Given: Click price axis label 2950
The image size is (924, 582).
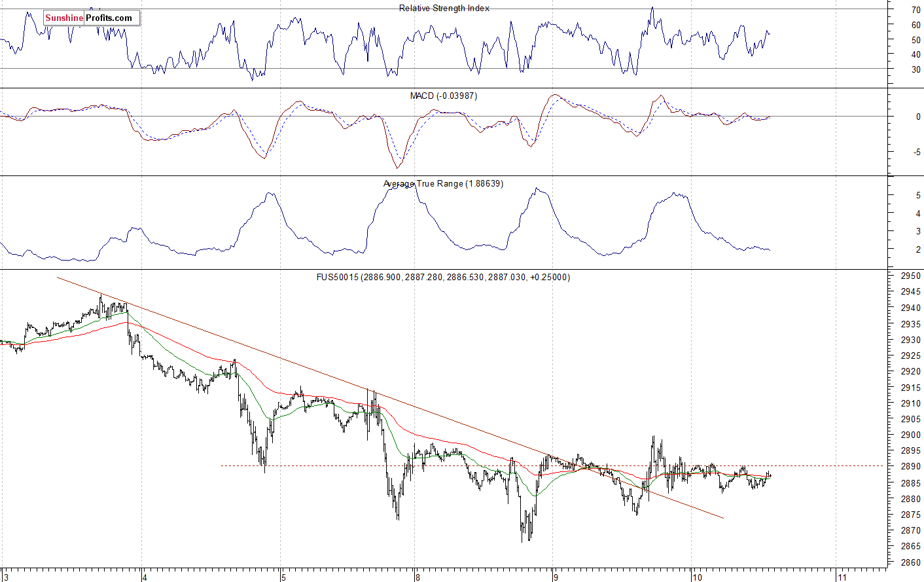Looking at the screenshot, I should (x=911, y=276).
